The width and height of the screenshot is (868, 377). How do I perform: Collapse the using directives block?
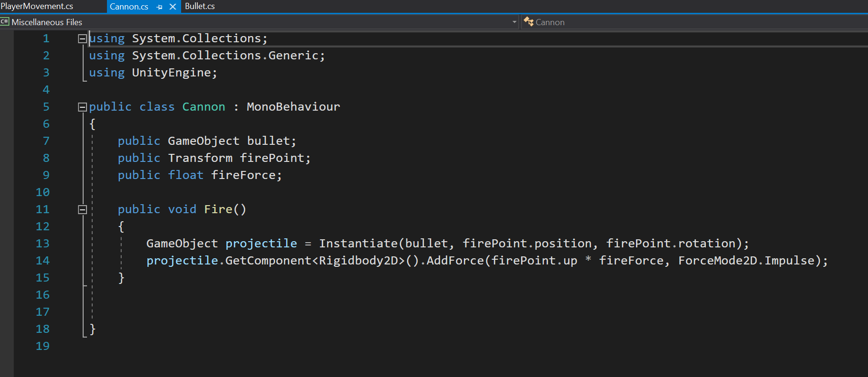[82, 38]
